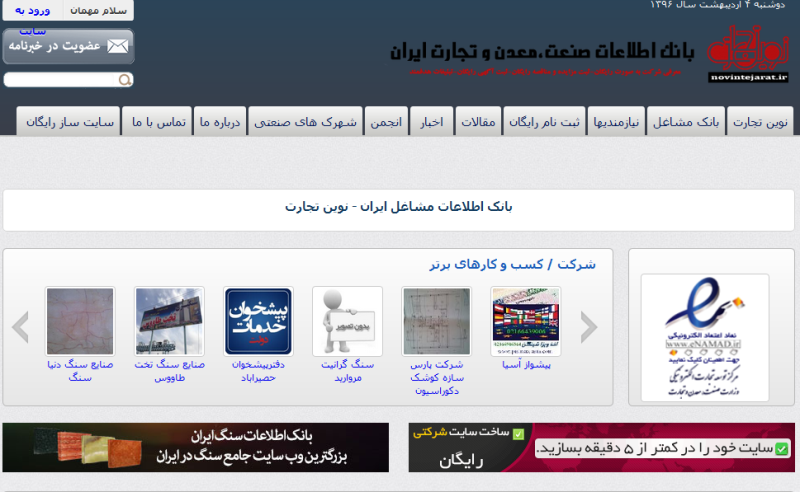
Task: Select the نیازمندیها menu tab
Action: click(616, 121)
